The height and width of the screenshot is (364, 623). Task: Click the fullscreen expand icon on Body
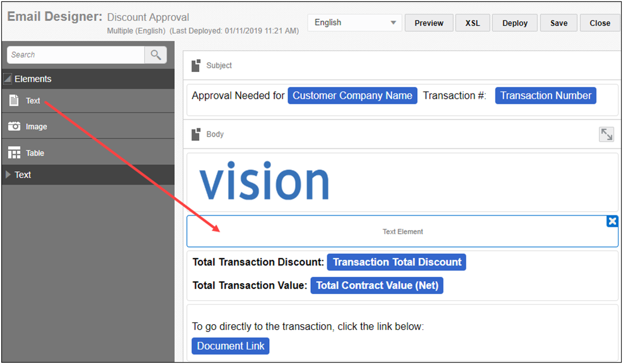click(606, 134)
